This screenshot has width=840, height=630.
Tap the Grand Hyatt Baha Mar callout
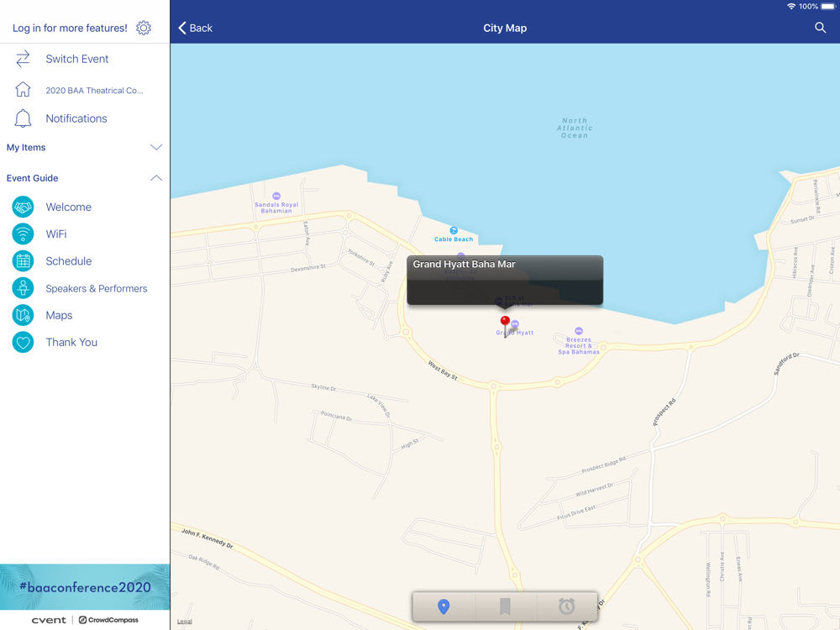tap(505, 281)
